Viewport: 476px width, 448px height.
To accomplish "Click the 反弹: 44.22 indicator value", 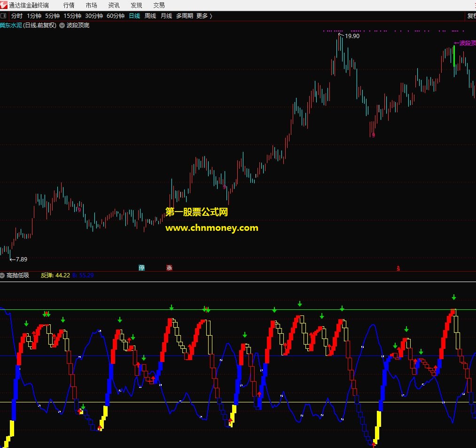I will click(55, 275).
